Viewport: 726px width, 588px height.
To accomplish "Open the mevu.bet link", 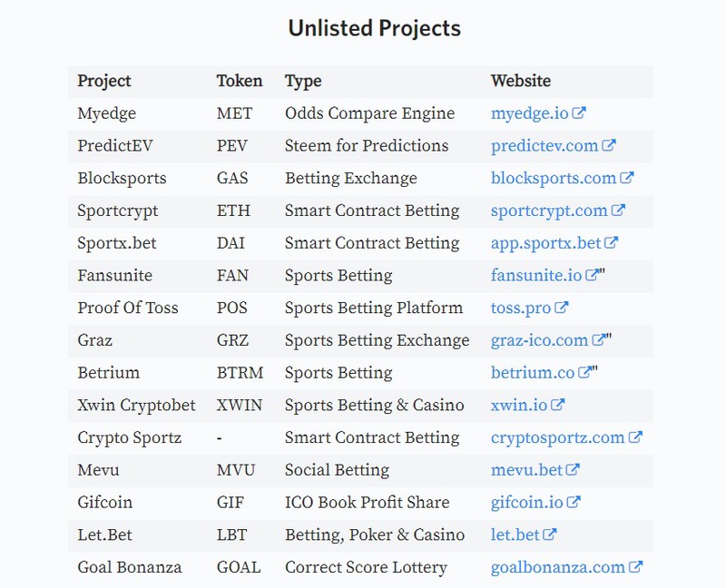I will click(526, 470).
